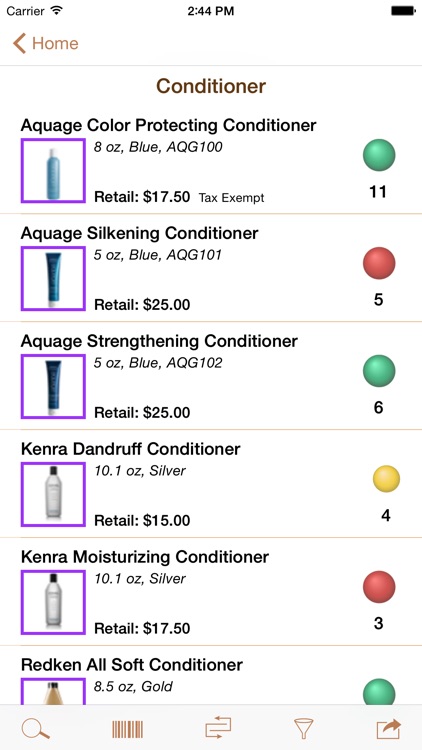
Task: Select Kenra Dandruff Conditioner product image
Action: pyautogui.click(x=53, y=494)
